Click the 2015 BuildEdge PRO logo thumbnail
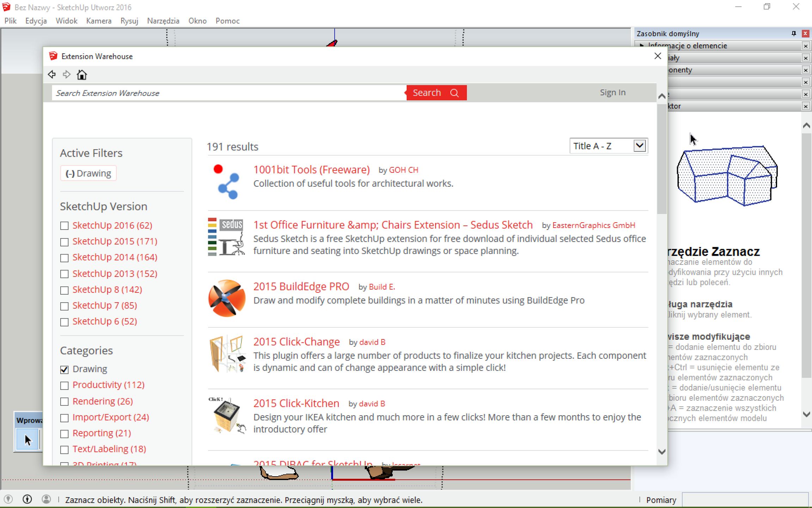Viewport: 812px width, 508px height. pos(227,298)
